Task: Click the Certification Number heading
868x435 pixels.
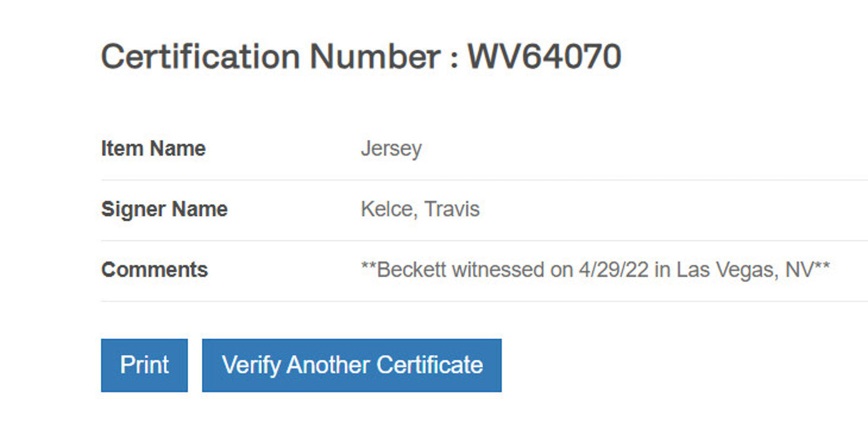Action: tap(360, 56)
